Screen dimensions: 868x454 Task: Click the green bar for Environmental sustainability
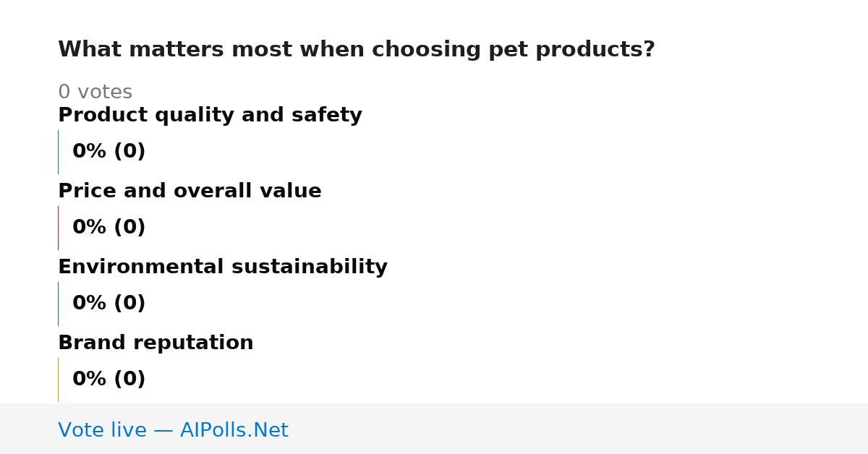pos(58,304)
